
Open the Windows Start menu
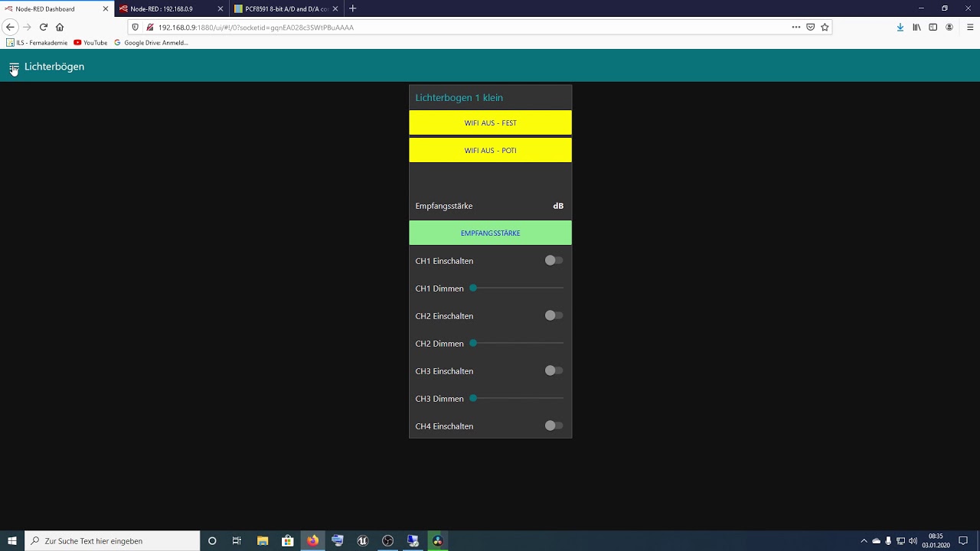pyautogui.click(x=12, y=541)
